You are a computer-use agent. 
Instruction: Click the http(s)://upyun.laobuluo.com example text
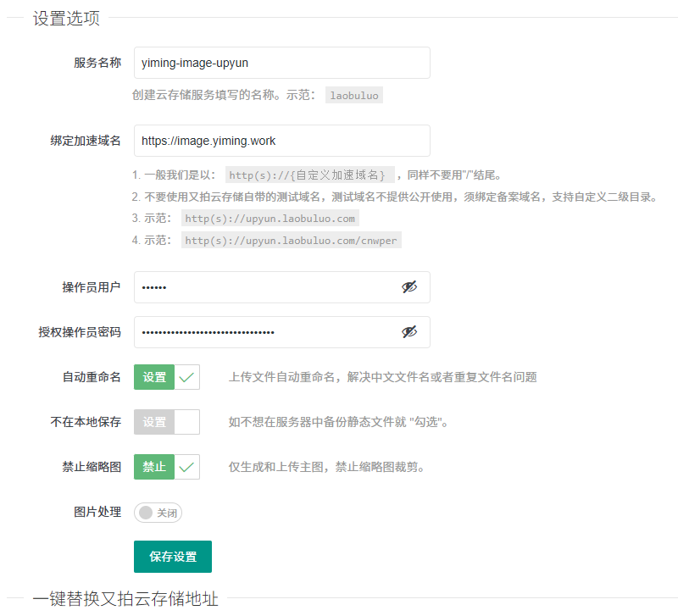pyautogui.click(x=270, y=219)
